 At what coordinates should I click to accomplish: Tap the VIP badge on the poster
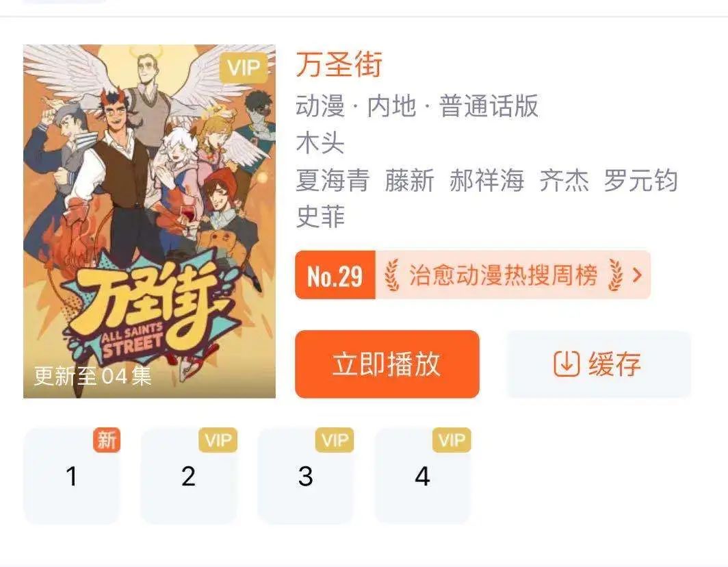(244, 68)
